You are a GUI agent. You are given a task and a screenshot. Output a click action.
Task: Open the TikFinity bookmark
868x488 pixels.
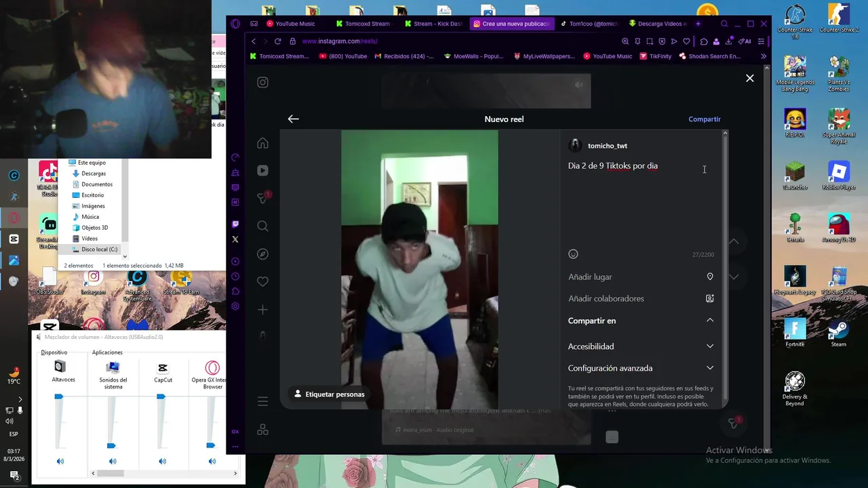tap(655, 56)
